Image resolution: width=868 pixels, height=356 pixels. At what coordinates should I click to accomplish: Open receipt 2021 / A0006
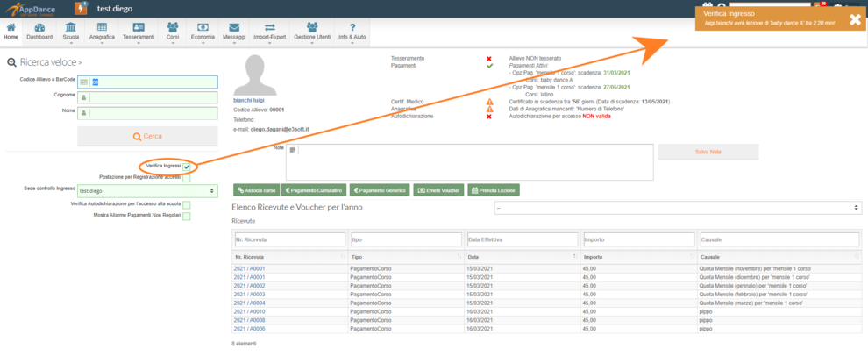click(x=250, y=328)
